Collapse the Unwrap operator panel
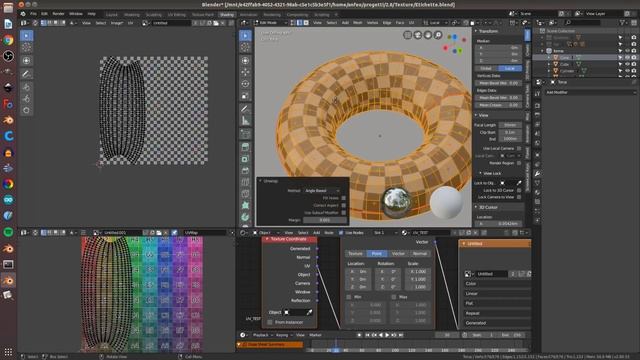Viewport: 640px width, 360px height. click(x=260, y=181)
